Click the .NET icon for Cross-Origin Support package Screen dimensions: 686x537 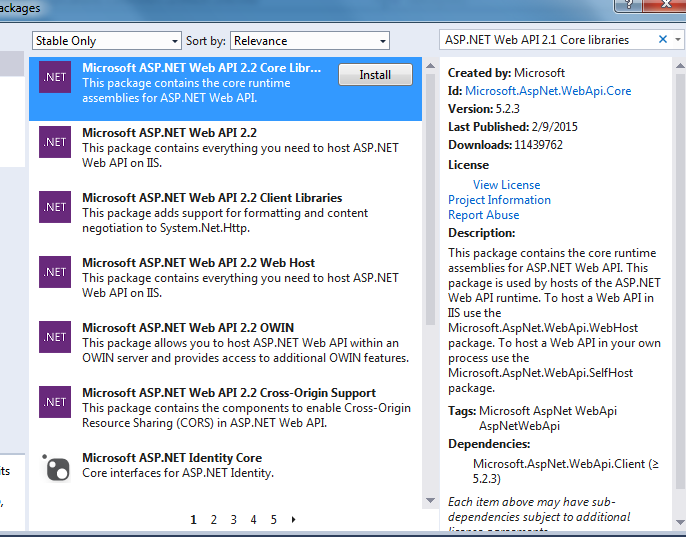pos(54,402)
